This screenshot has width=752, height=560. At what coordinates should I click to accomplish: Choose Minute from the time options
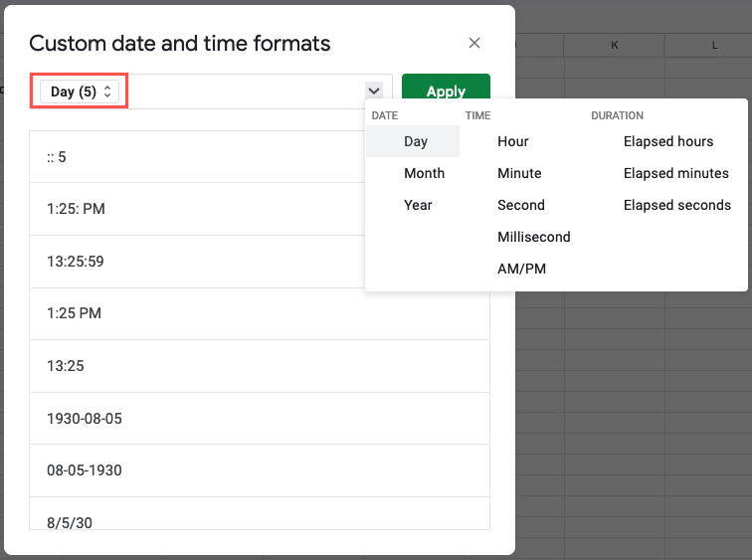[519, 173]
